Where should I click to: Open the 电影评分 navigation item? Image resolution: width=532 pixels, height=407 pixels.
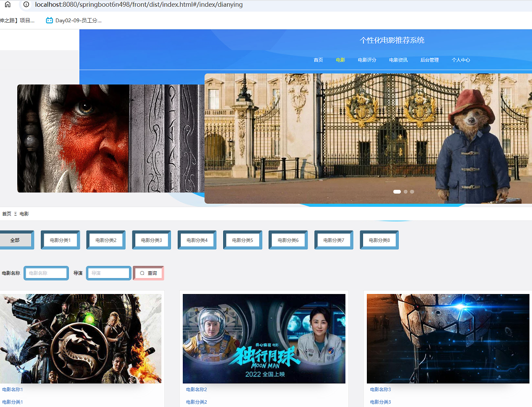[x=367, y=60]
